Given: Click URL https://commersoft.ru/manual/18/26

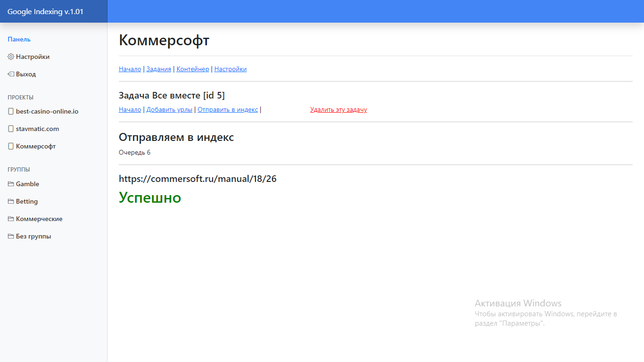Looking at the screenshot, I should click(198, 179).
